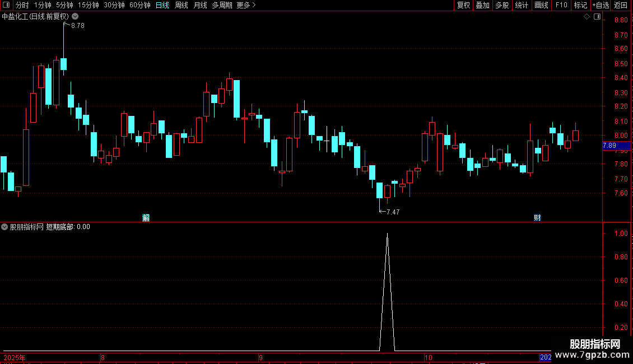This screenshot has width=633, height=364.
Task: Click the 统计 statistics button
Action: tap(522, 5)
